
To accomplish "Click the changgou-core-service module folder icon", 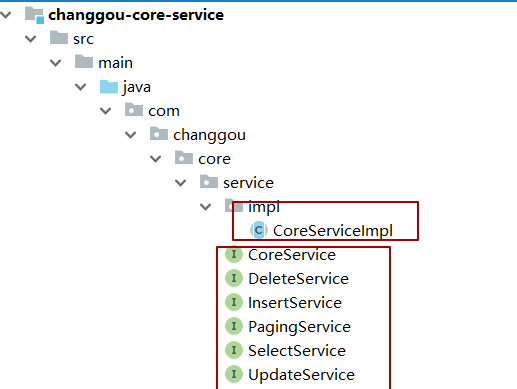I will click(34, 15).
